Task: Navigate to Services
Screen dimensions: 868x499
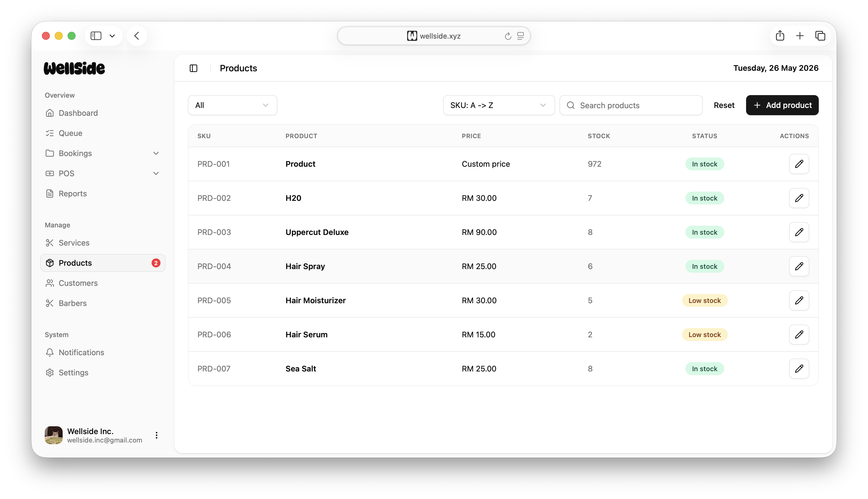Action: pos(103,243)
